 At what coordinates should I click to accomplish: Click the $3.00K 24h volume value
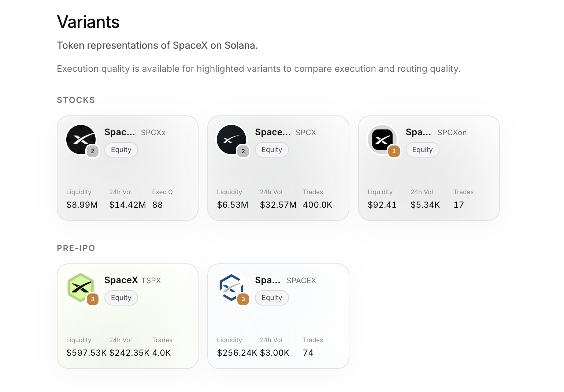click(x=275, y=353)
